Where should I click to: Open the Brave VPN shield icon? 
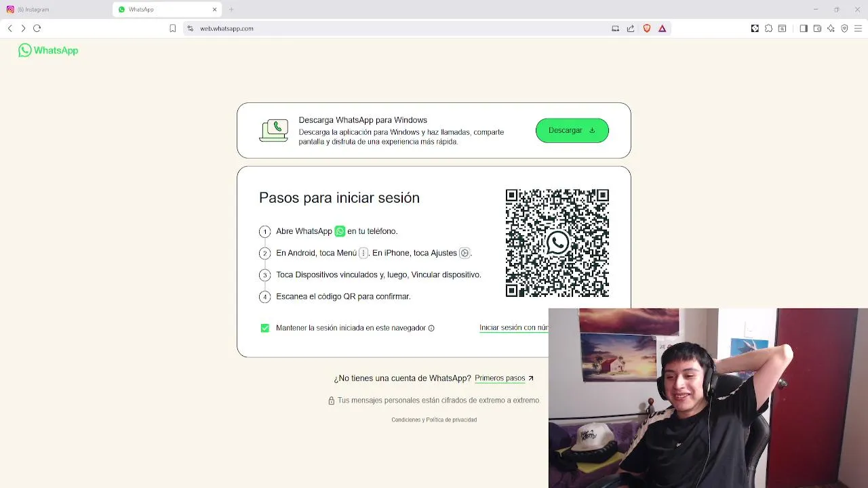(x=844, y=28)
